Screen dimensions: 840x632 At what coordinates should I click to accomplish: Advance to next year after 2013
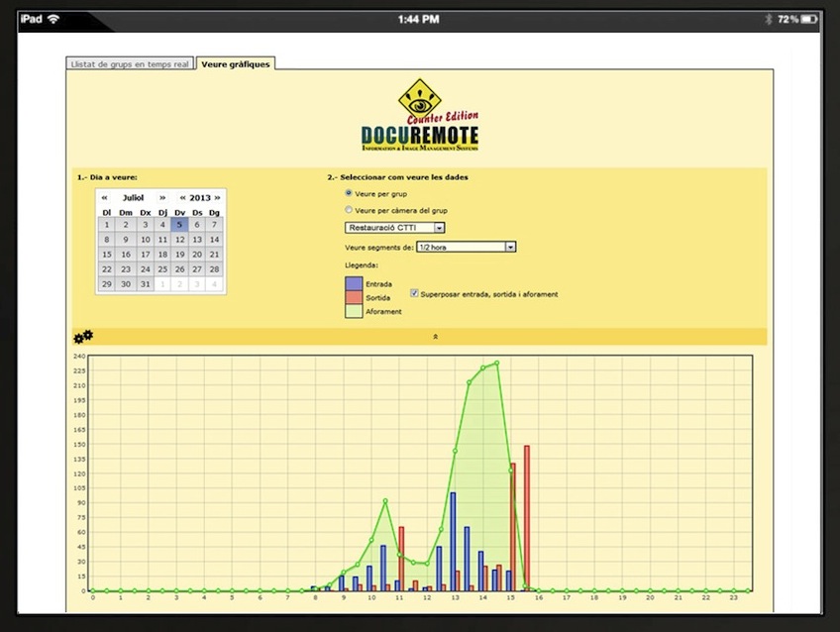[x=217, y=197]
